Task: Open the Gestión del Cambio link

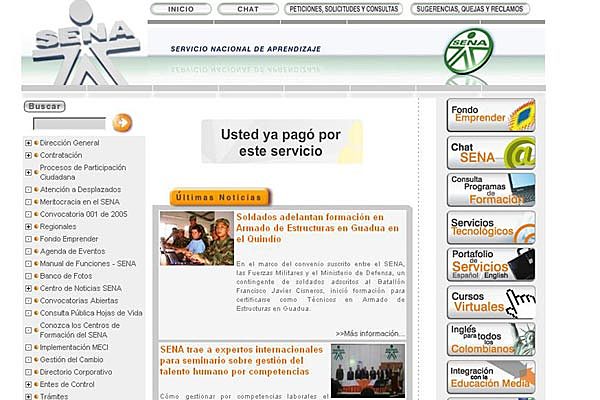Action: [72, 359]
